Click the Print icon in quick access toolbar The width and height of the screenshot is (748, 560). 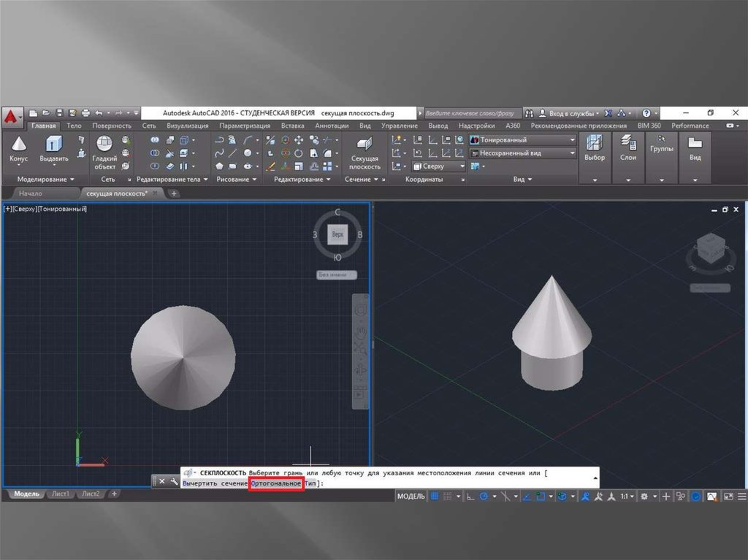pos(85,113)
